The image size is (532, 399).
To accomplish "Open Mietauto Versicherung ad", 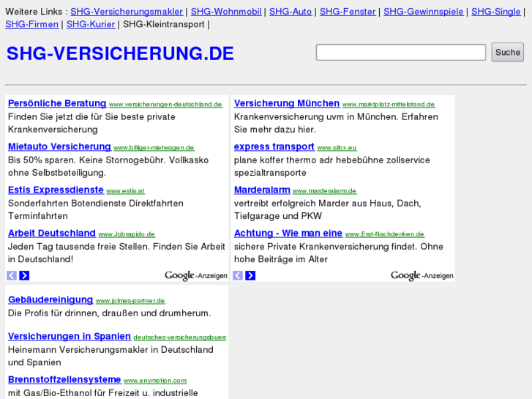I will click(x=59, y=146).
